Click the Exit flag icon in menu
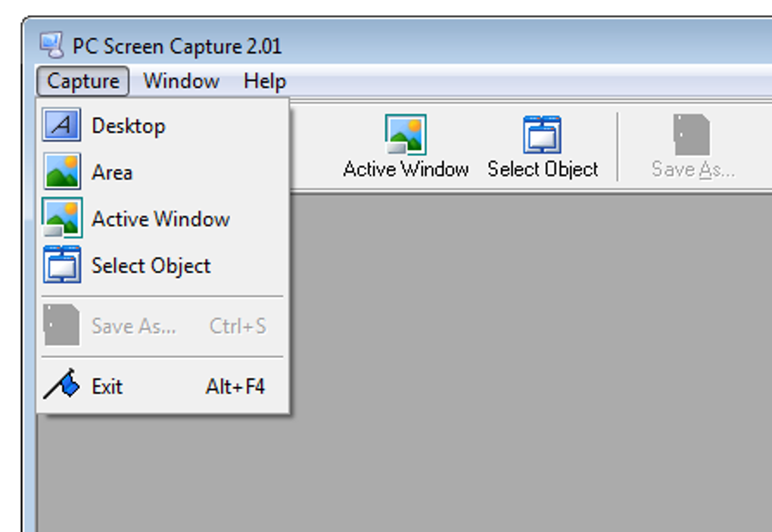 coord(61,386)
